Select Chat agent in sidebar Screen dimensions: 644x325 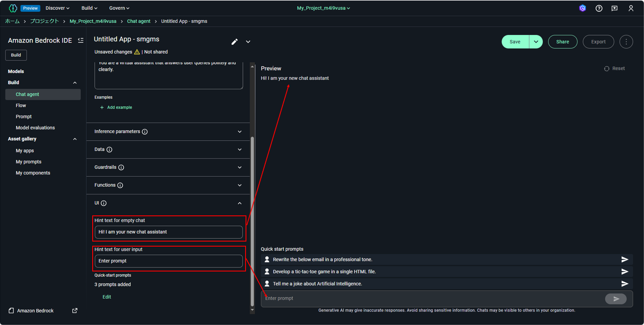pos(43,94)
